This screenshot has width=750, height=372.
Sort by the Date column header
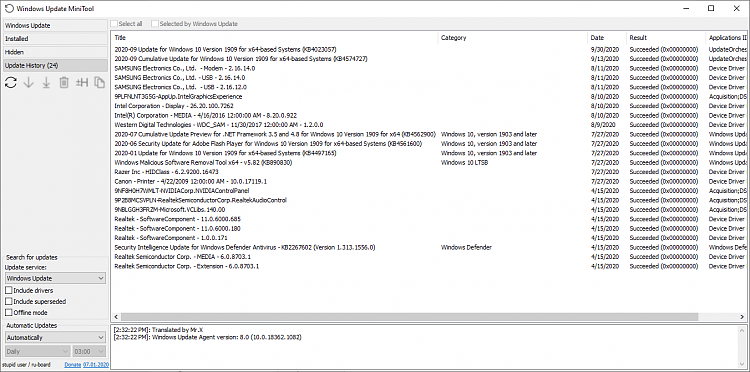(x=607, y=38)
